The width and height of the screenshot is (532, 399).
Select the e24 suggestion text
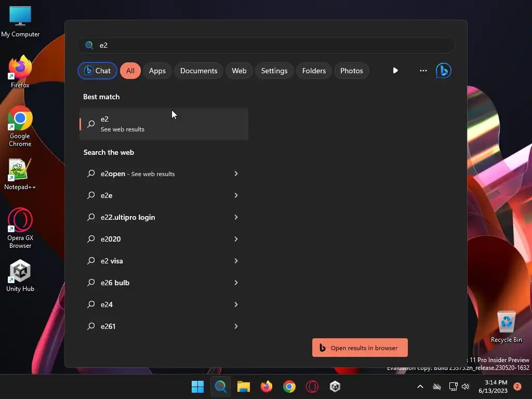point(107,304)
